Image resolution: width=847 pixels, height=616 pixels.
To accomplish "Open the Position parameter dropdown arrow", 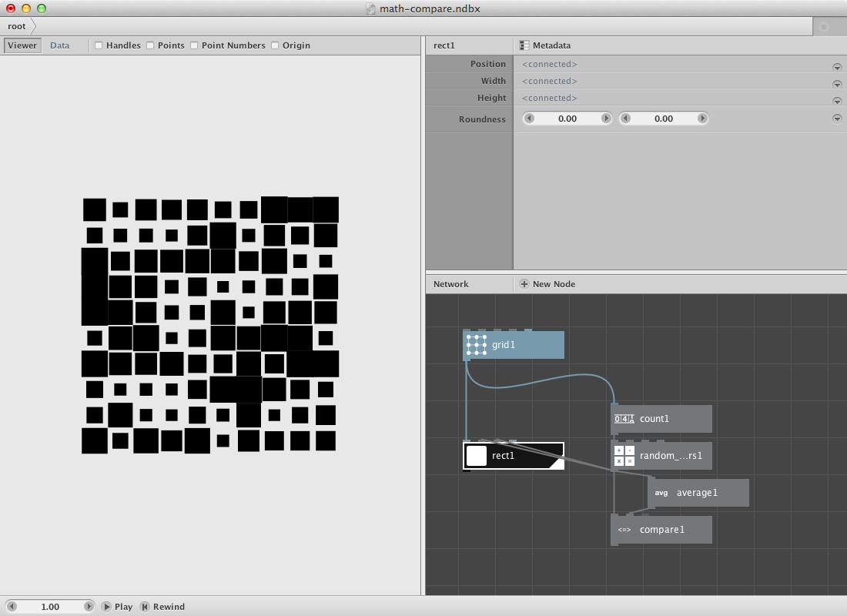I will (837, 65).
